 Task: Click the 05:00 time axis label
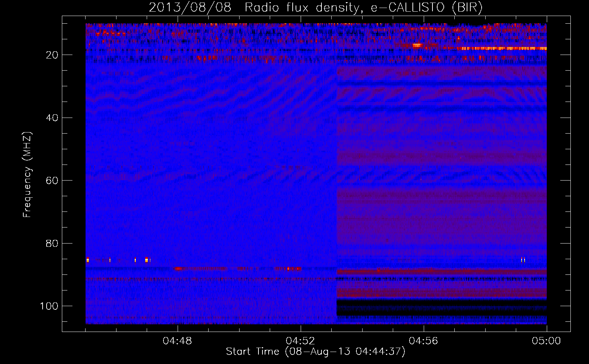point(546,341)
